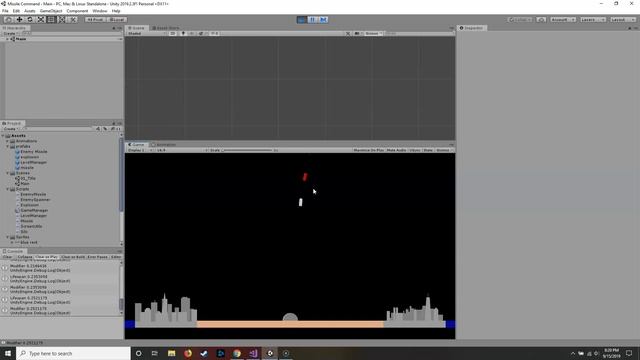Select the Rect transform tool
The image size is (640, 360).
pos(51,20)
